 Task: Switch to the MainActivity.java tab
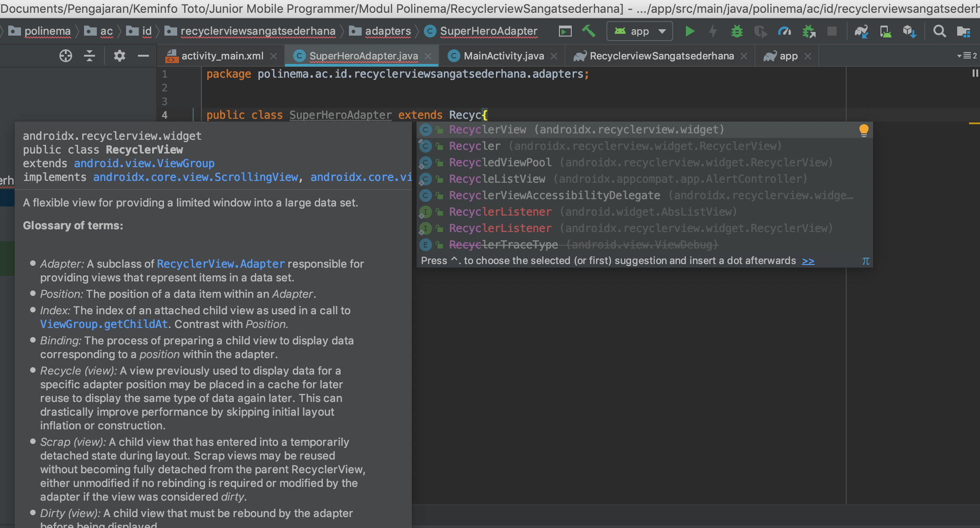(504, 55)
